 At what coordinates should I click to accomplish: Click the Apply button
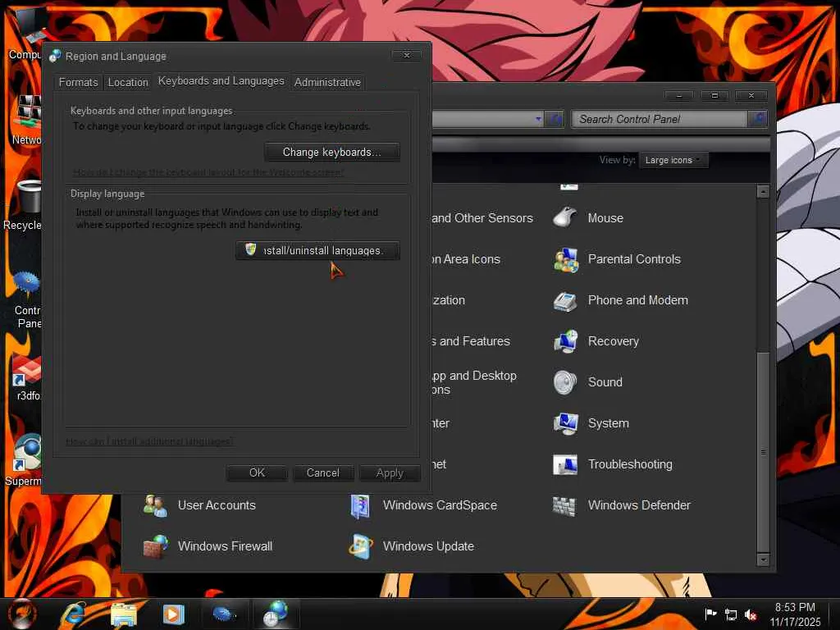[x=390, y=472]
